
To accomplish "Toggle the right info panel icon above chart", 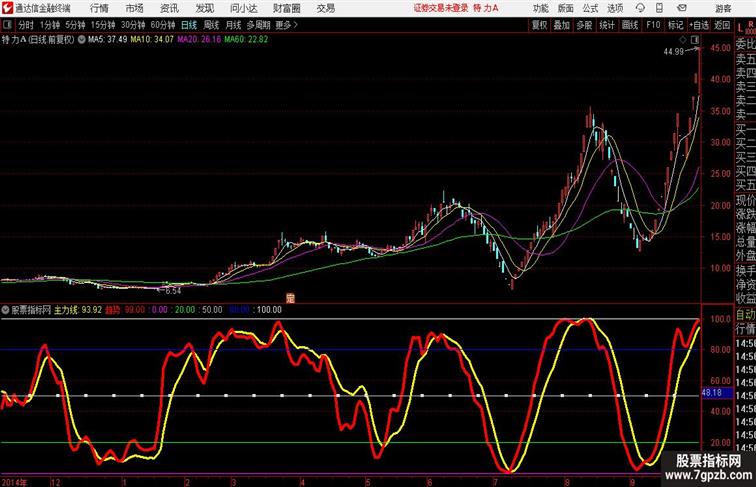I will coord(695,40).
